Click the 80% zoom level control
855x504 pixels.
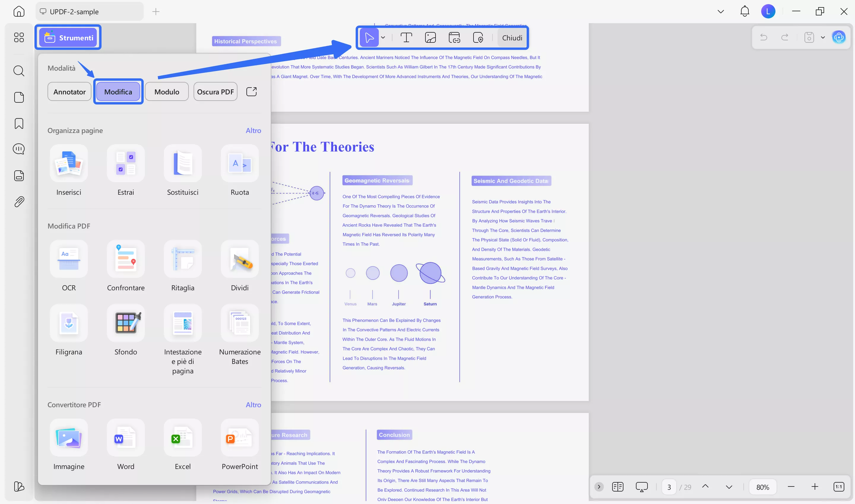763,486
